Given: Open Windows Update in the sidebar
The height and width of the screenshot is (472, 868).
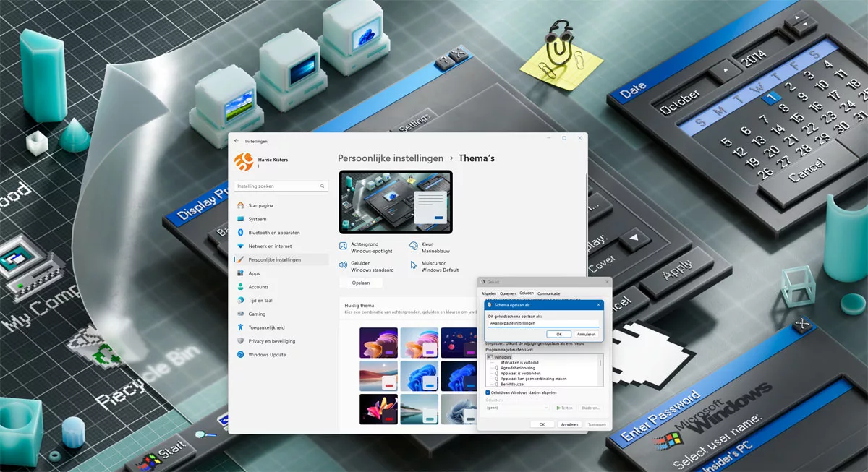Looking at the screenshot, I should pos(281,355).
